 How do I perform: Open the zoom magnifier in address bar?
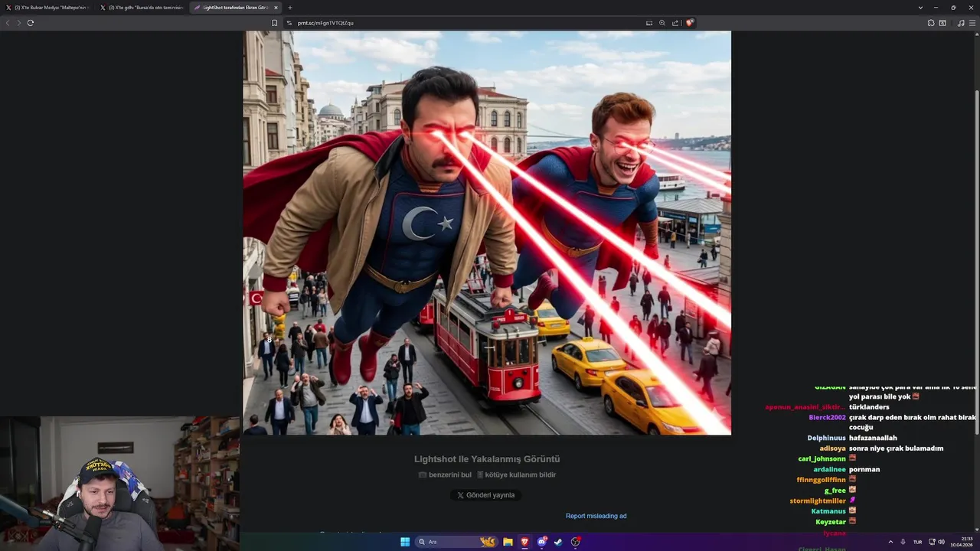click(x=662, y=23)
